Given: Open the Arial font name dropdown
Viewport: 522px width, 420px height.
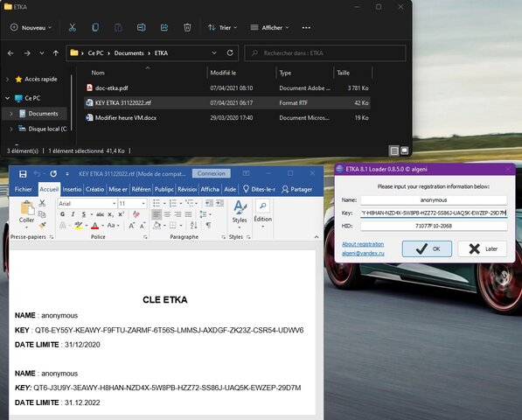Looking at the screenshot, I should coord(114,204).
